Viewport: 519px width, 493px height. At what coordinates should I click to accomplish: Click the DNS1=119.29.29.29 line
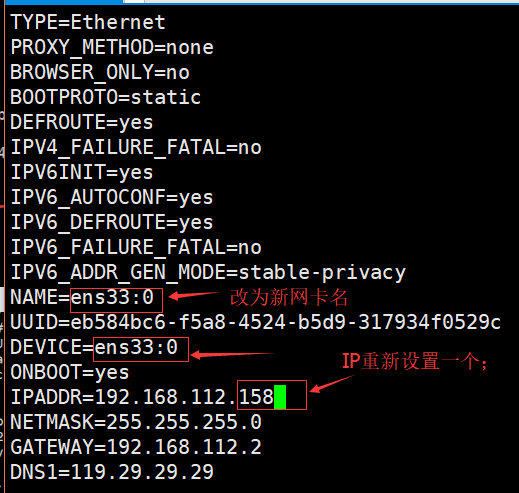pos(112,472)
